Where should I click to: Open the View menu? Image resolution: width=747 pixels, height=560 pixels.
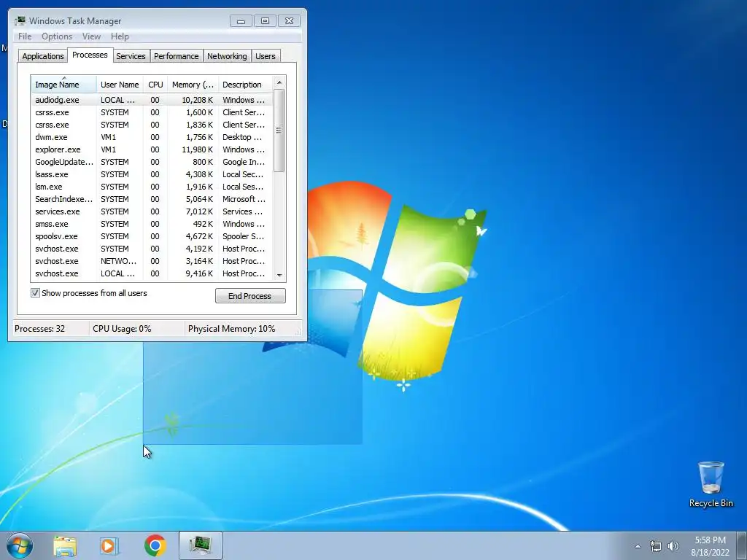pyautogui.click(x=91, y=36)
